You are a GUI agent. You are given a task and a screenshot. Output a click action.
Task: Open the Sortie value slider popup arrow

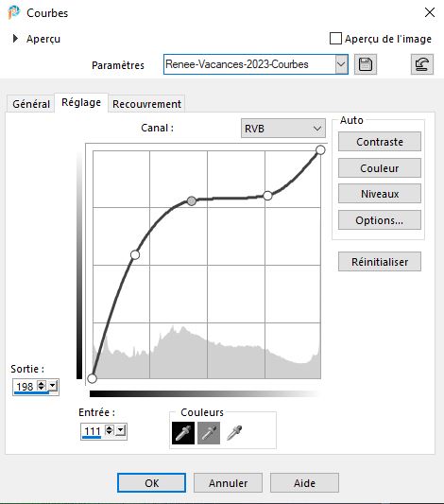coord(53,386)
